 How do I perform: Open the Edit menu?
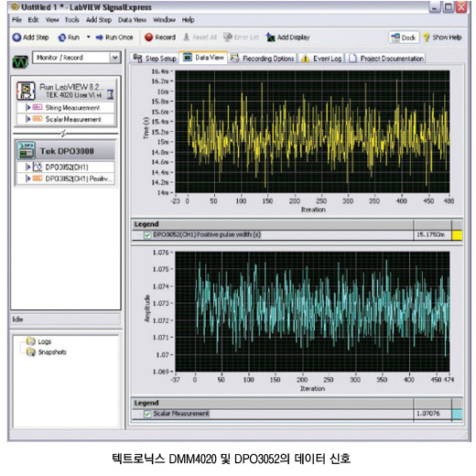point(33,20)
